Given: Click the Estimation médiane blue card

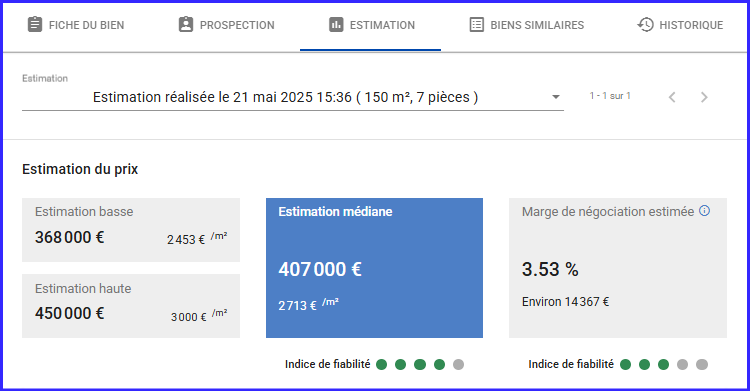Looking at the screenshot, I should click(x=374, y=268).
